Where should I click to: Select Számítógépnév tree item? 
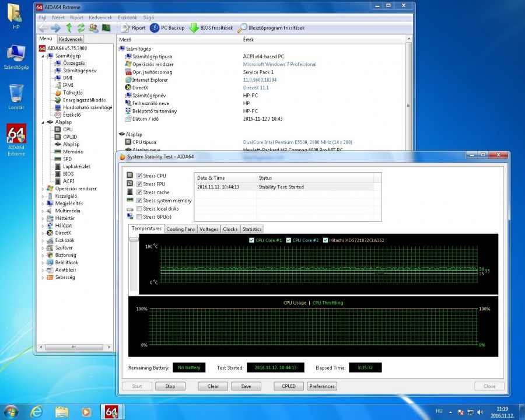click(80, 71)
